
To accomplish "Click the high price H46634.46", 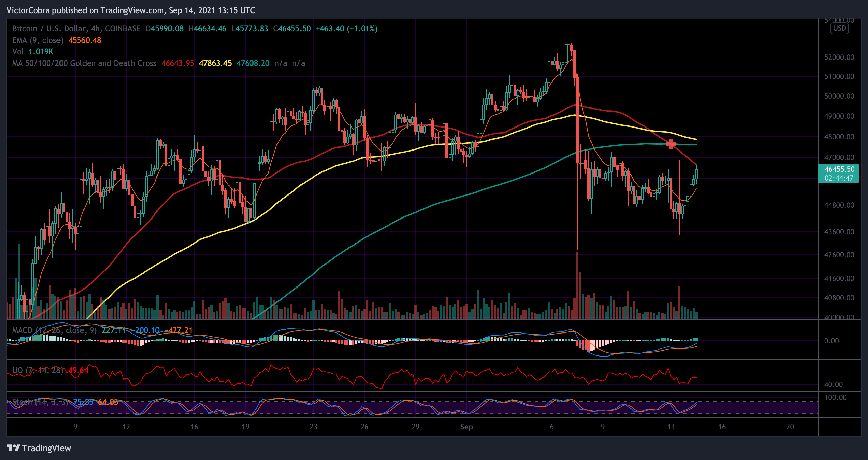I will click(x=208, y=29).
